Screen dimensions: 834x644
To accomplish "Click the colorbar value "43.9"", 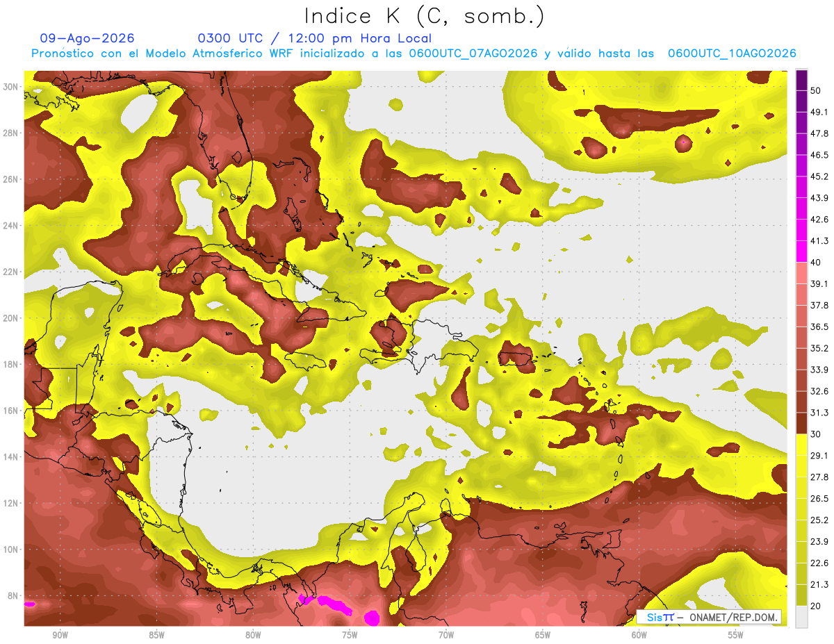I will point(819,198).
